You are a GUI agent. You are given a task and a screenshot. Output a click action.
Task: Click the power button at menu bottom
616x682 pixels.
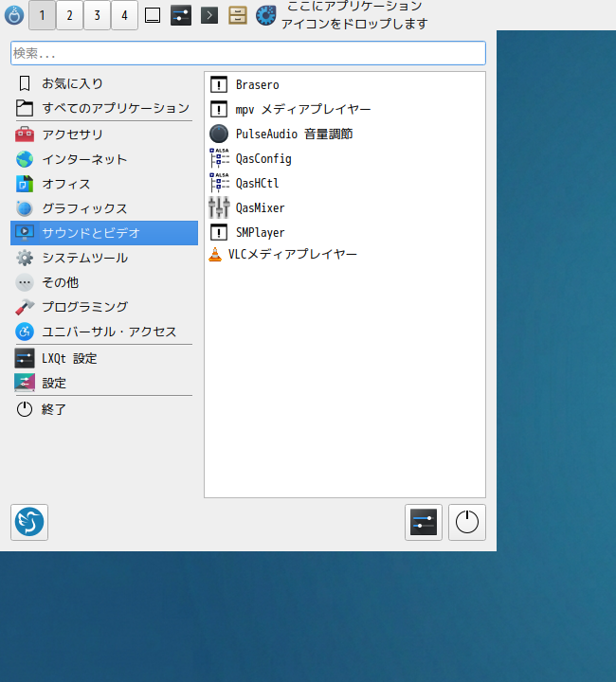(467, 522)
